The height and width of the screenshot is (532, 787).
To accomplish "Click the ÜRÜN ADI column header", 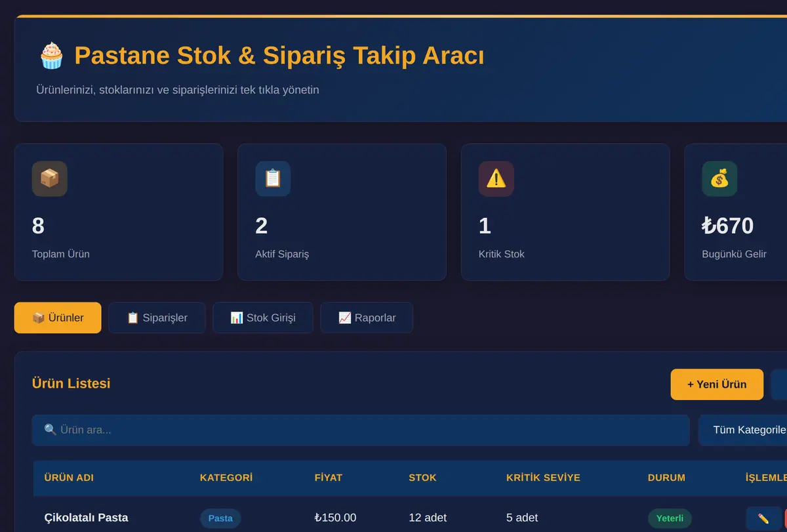I will point(69,478).
